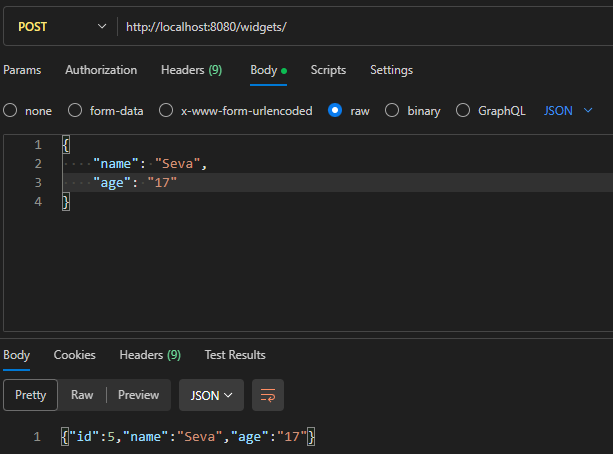613x454 pixels.
Task: Click the request URL input field
Action: (360, 26)
